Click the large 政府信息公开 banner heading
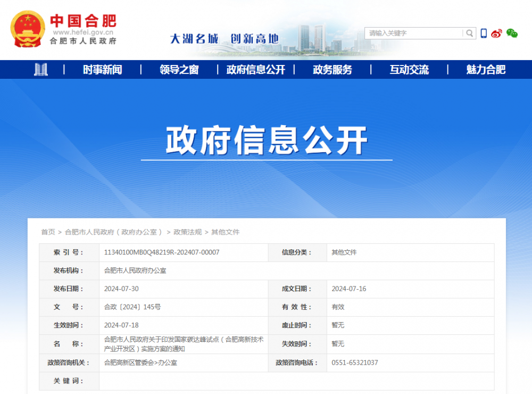This screenshot has height=394, width=532. 267,141
